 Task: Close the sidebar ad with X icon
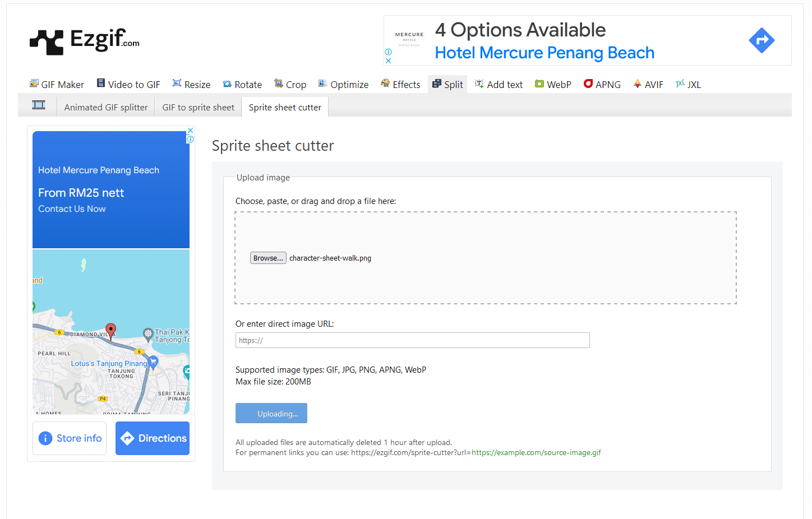(x=190, y=130)
